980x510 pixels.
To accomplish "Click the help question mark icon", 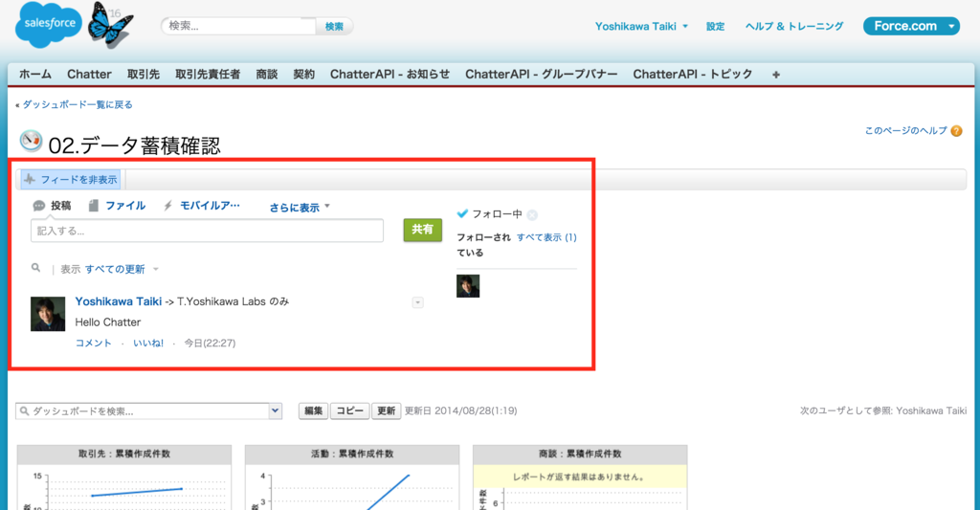I will 956,131.
